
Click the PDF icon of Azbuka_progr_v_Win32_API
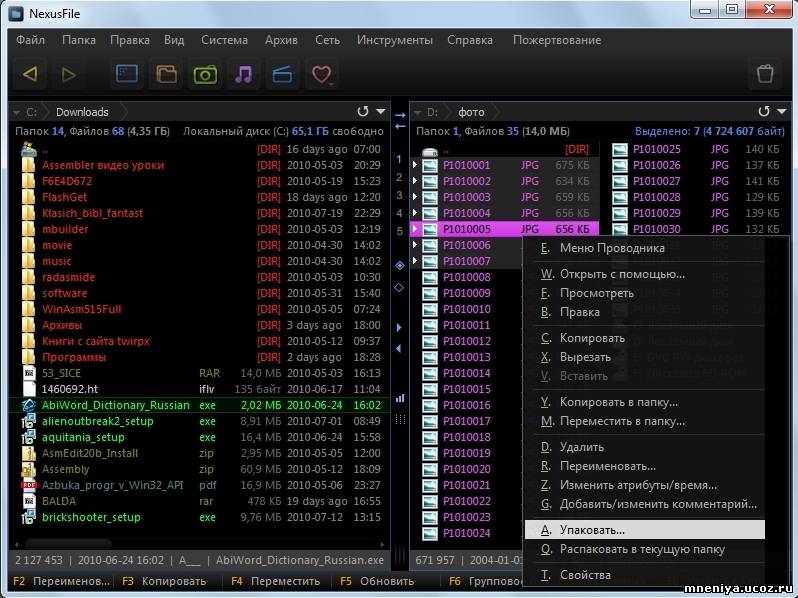(x=29, y=485)
